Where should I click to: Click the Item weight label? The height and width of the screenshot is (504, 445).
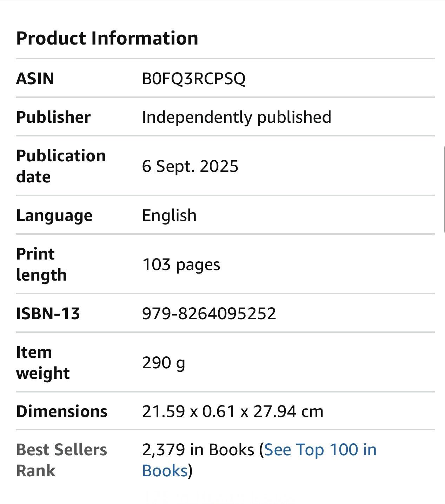click(x=42, y=362)
